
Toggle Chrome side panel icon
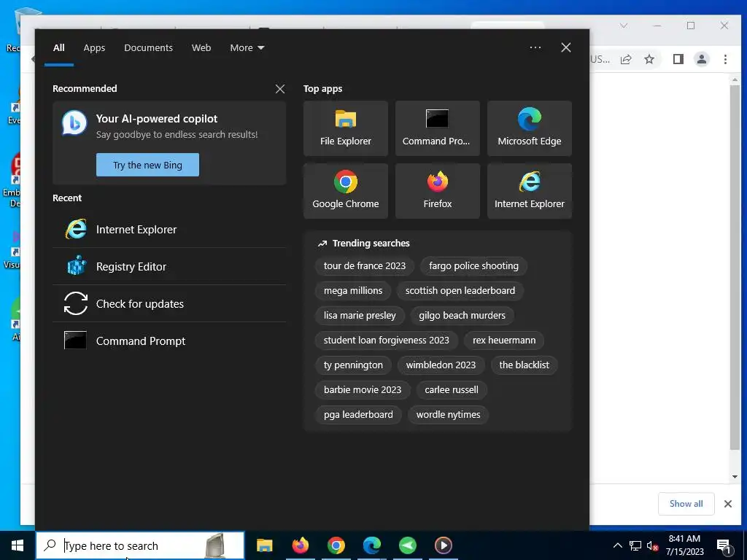pos(678,59)
